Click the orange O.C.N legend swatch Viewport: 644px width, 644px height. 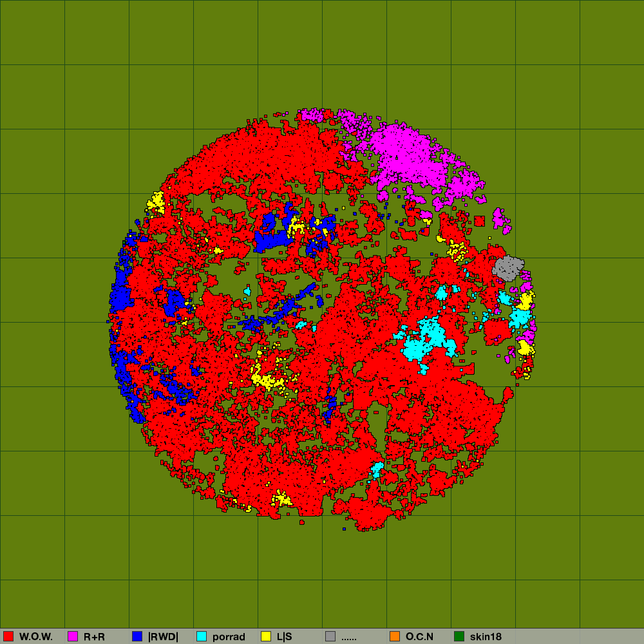pyautogui.click(x=395, y=636)
